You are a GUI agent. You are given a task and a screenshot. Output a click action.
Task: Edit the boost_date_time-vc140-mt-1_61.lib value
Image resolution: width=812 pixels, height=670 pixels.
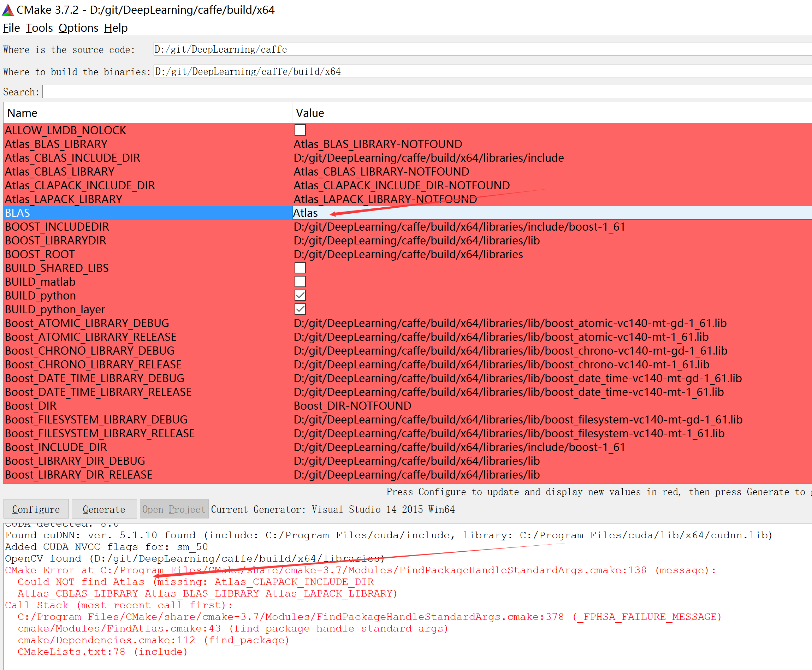pos(552,392)
